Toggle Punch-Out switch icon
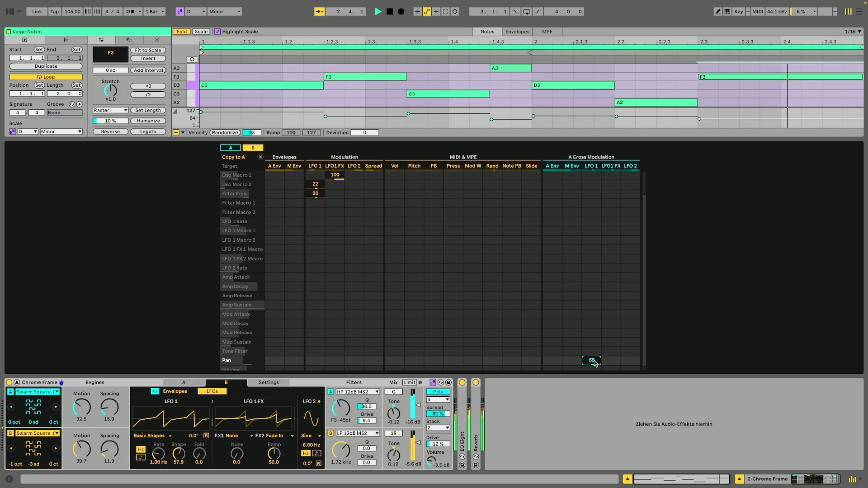 [538, 12]
